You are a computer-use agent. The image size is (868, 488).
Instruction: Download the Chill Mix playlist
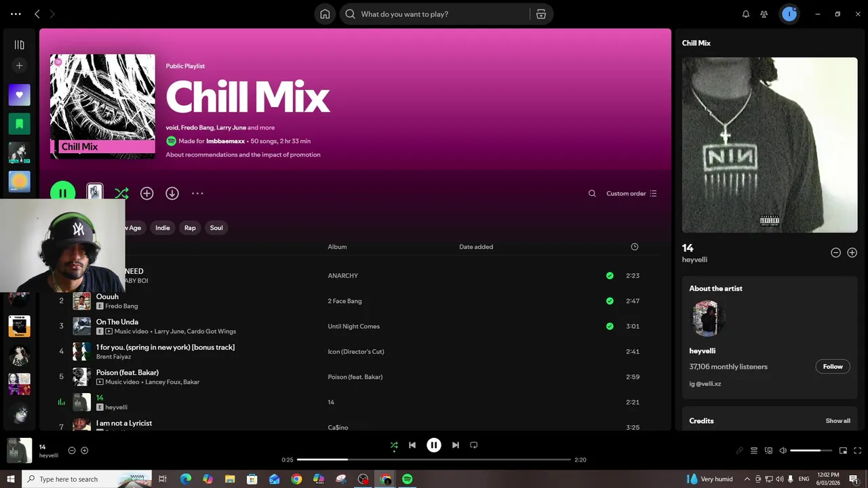(172, 193)
